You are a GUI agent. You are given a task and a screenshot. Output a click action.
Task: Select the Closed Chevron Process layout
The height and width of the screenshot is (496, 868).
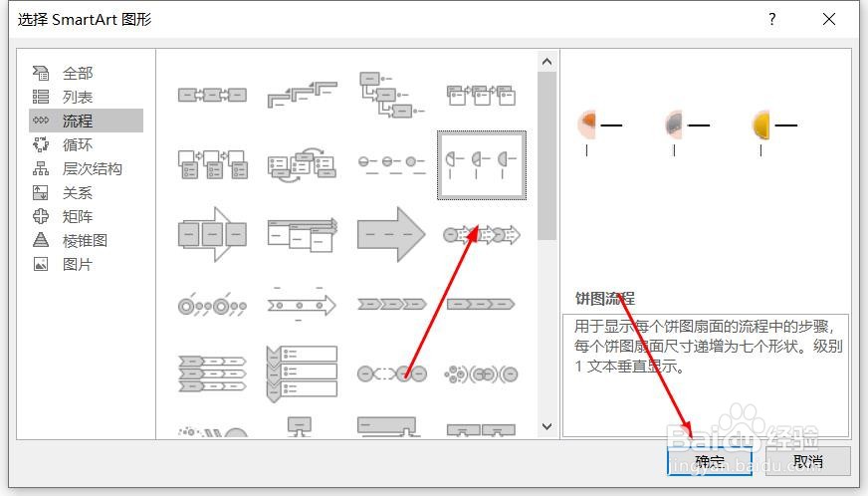point(481,304)
